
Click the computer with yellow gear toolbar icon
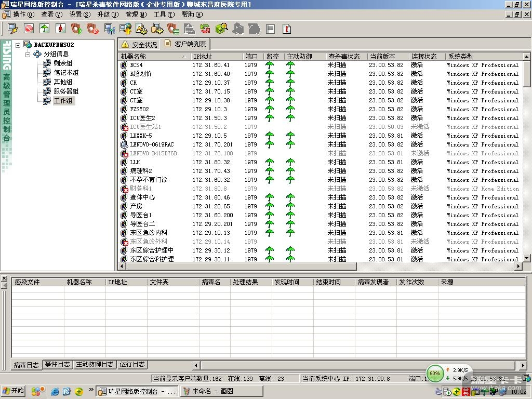(x=157, y=29)
